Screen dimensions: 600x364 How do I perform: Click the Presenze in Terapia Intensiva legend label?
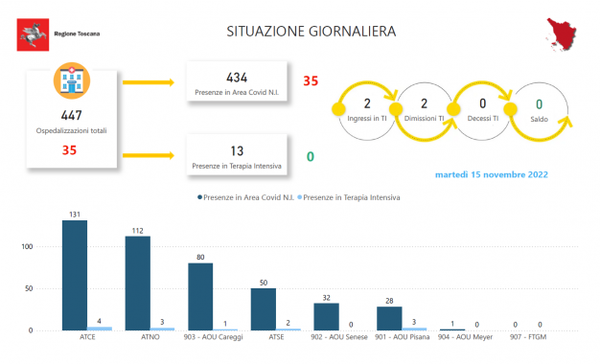pyautogui.click(x=352, y=197)
